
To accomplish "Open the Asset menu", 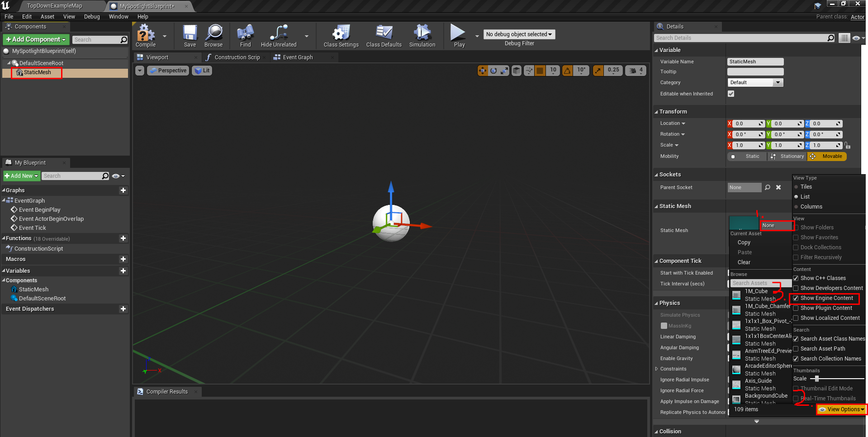I will pos(47,17).
